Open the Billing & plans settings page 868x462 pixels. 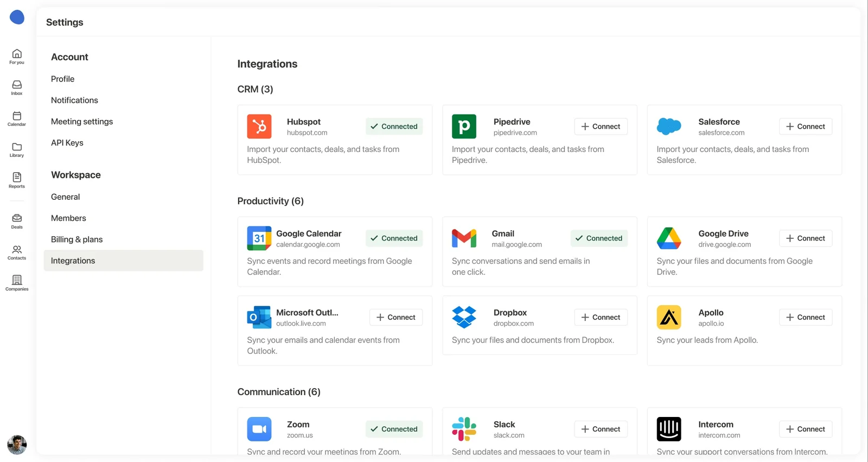76,239
